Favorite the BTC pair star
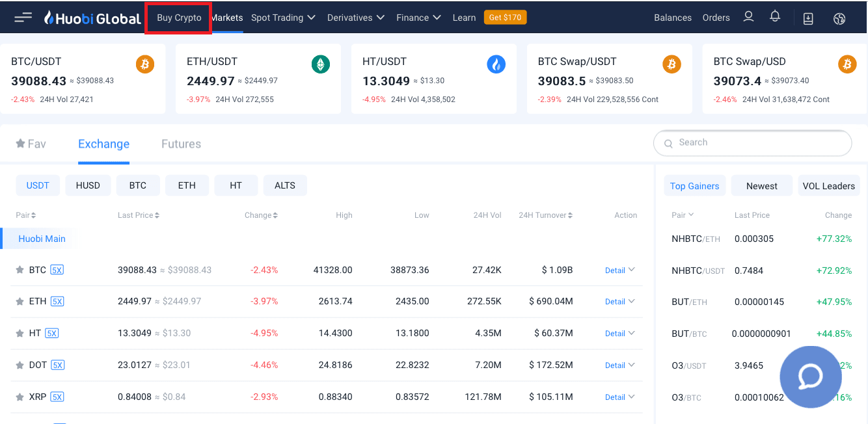The height and width of the screenshot is (424, 868). point(20,270)
